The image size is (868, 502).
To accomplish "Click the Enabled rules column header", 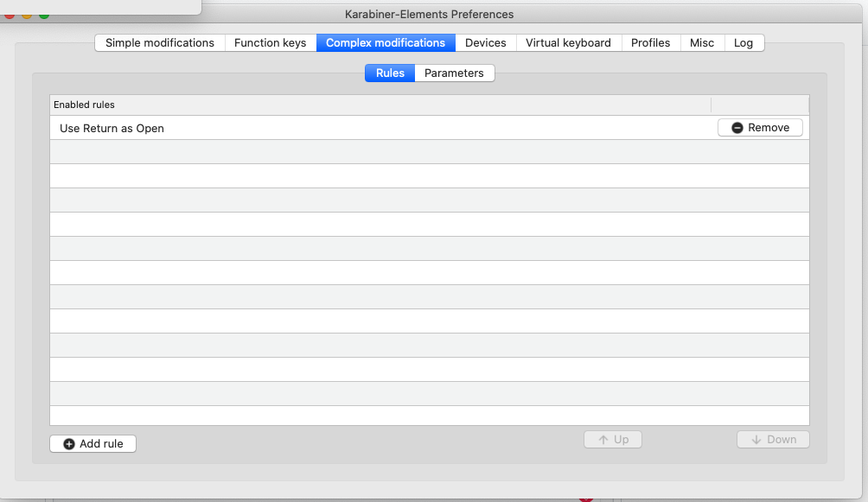I will tap(380, 105).
